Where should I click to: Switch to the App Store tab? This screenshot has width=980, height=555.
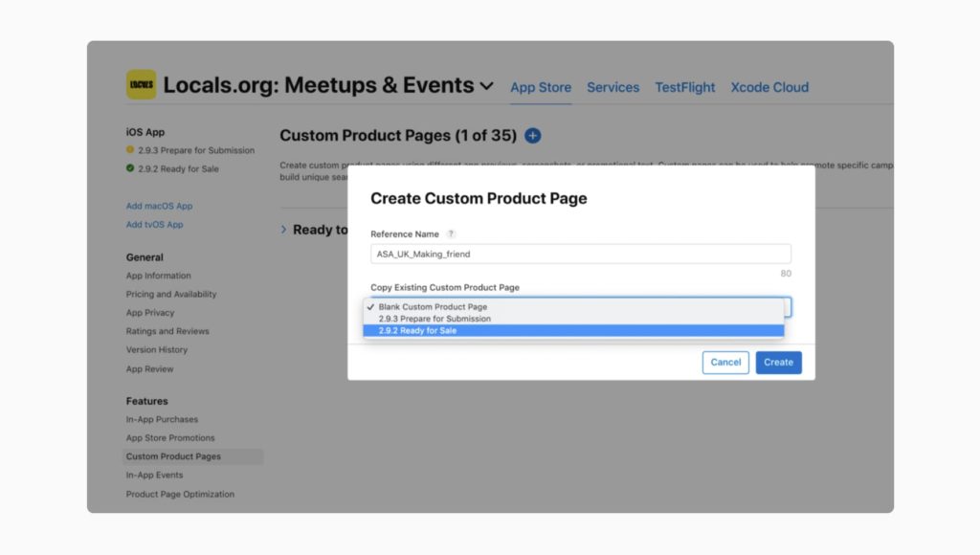[541, 87]
